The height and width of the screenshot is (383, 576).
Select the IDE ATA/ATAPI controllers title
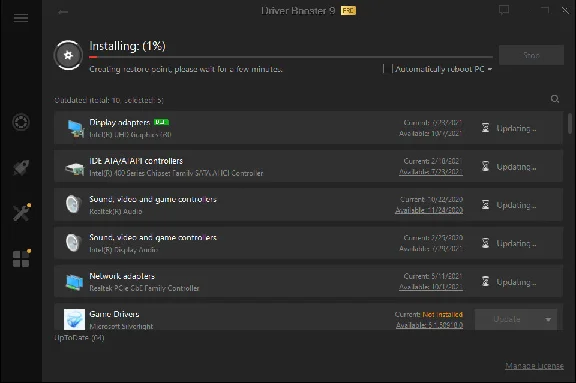(x=136, y=161)
